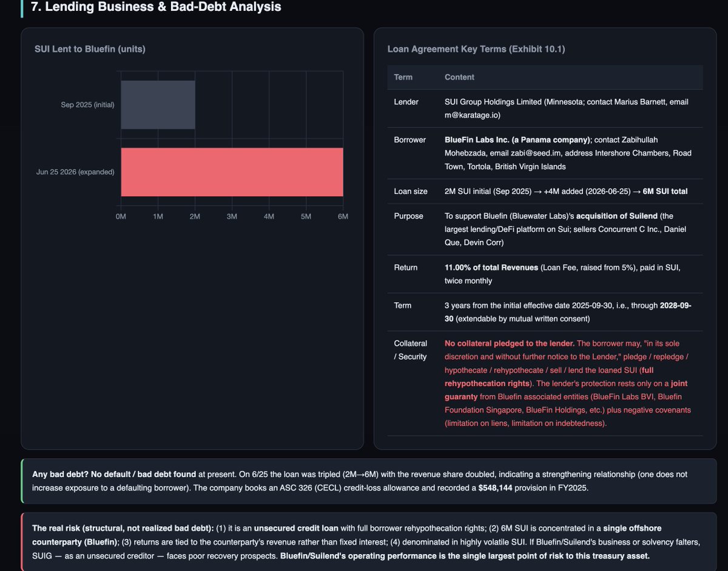Click the '2028-09-' maturity date text
Image resolution: width=728 pixels, height=571 pixels.
[x=676, y=305]
